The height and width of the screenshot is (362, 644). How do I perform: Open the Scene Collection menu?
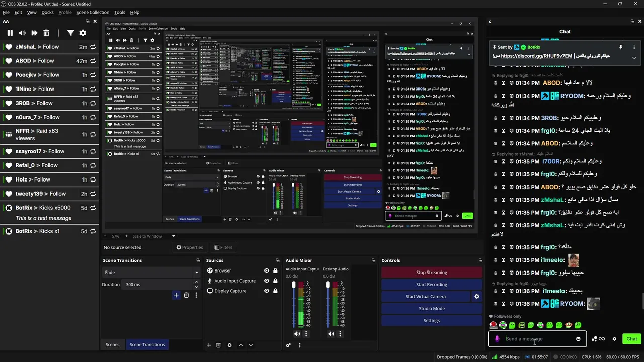[93, 12]
